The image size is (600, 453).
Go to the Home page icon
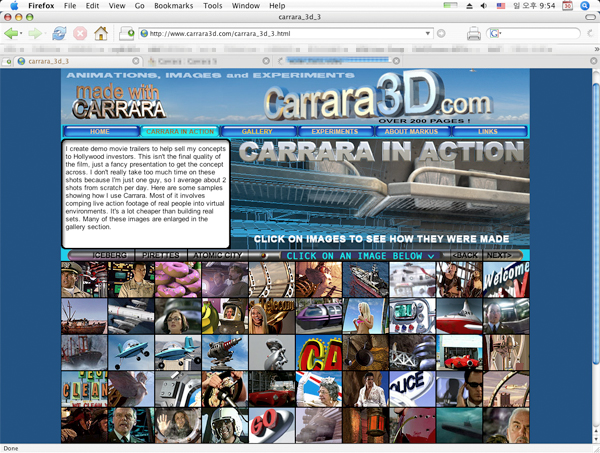click(x=101, y=34)
